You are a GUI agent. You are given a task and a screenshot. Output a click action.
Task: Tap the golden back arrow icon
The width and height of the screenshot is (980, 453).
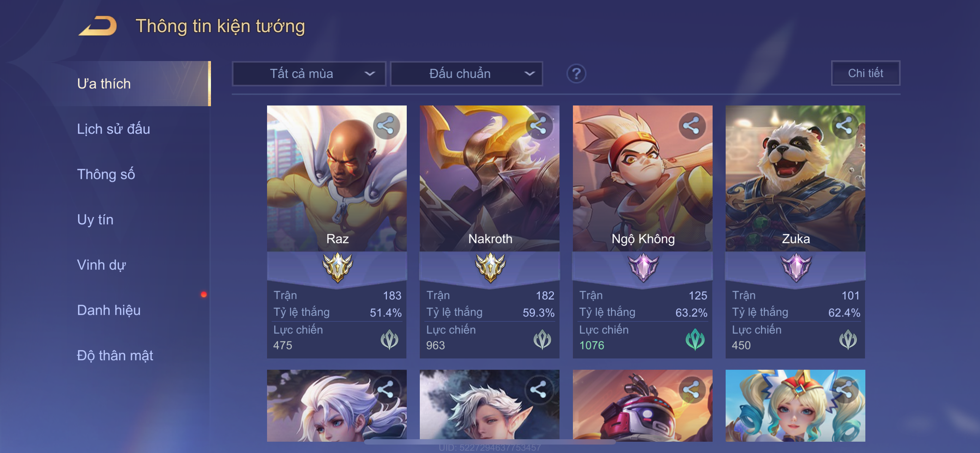[x=98, y=26]
